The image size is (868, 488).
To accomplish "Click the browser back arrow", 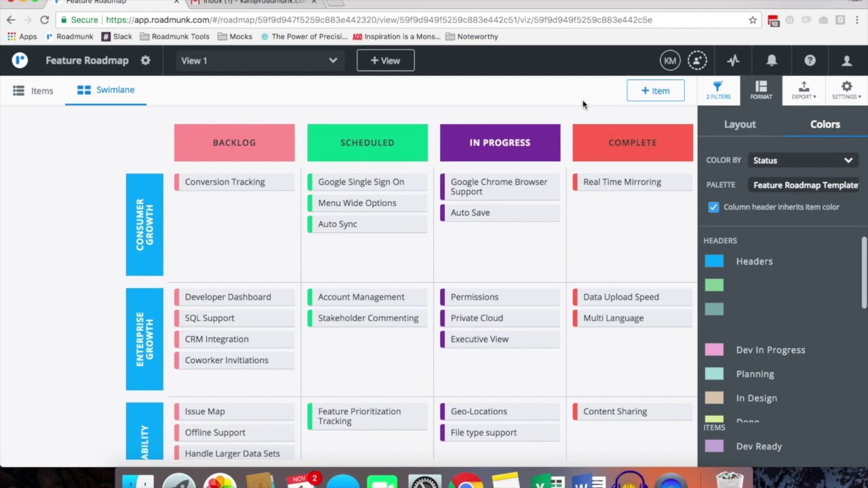I will point(11,20).
